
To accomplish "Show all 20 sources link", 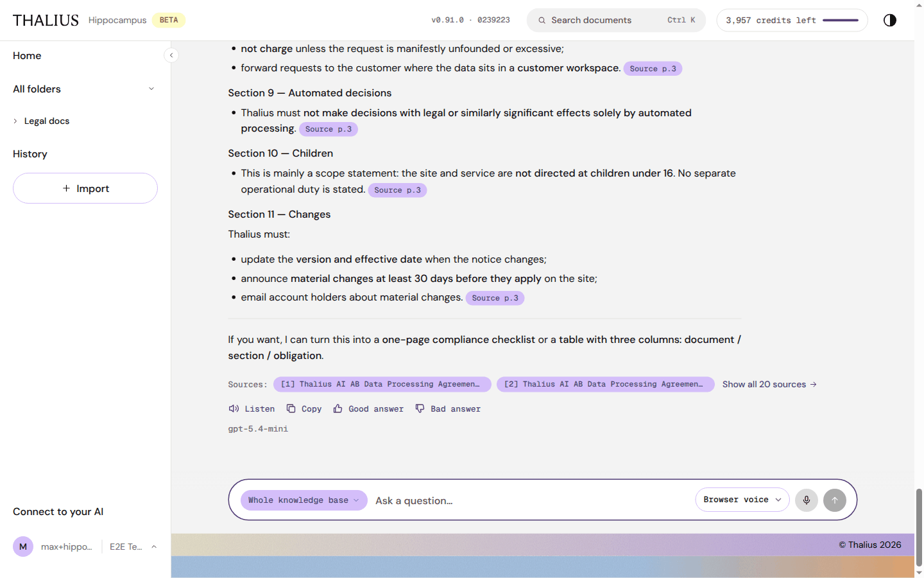I will coord(769,384).
